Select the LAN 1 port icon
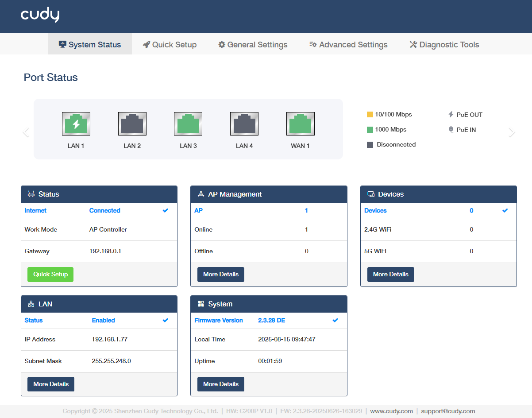This screenshot has width=532, height=418. tap(76, 124)
